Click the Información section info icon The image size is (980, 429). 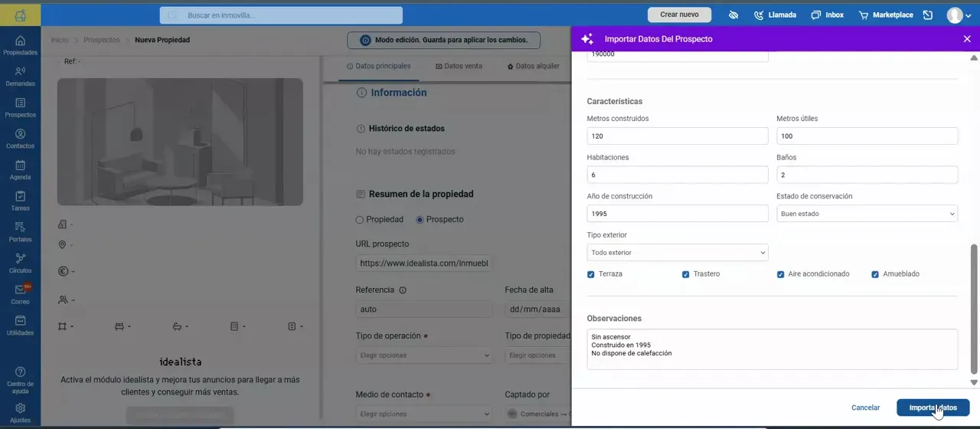[x=361, y=93]
